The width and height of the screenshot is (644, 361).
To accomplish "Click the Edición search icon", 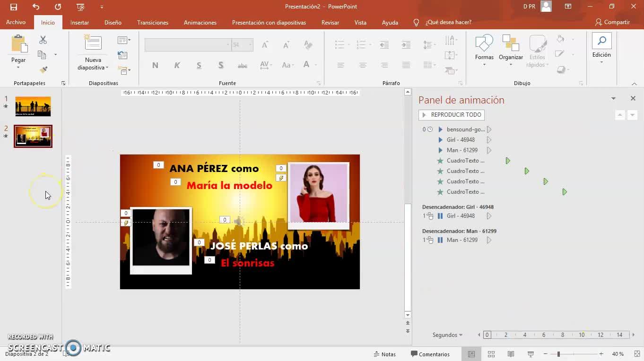I will click(601, 42).
